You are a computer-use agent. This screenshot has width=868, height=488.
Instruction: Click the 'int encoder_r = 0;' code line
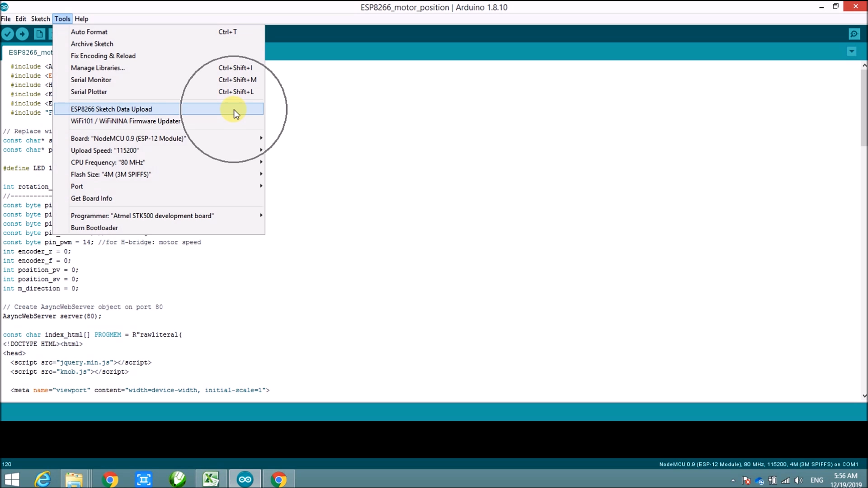(37, 252)
